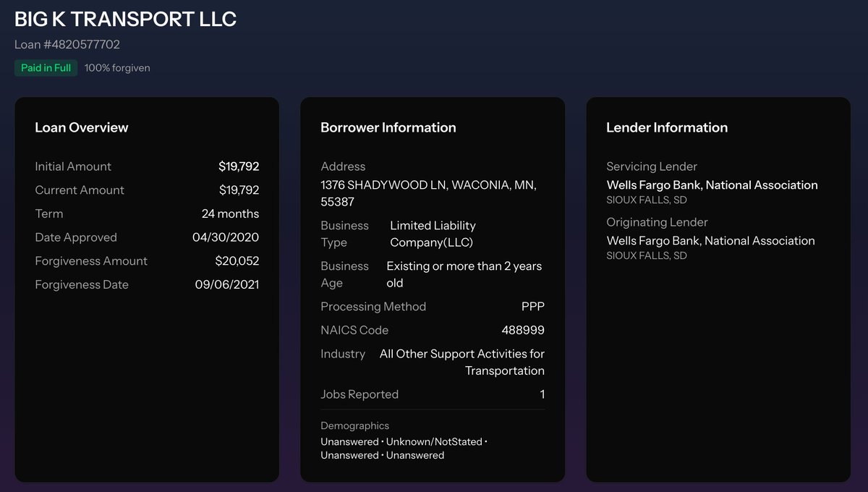
Task: Click the Industry label
Action: [343, 354]
